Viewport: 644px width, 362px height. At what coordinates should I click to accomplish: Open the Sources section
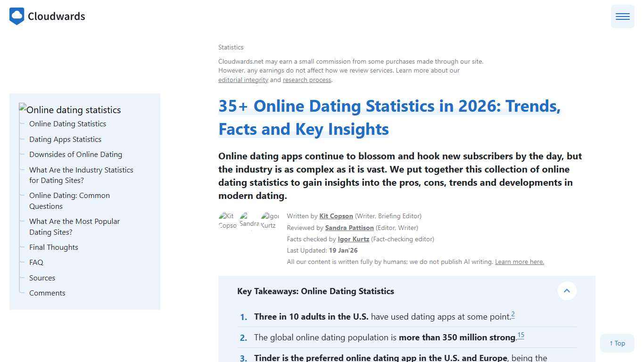pos(42,278)
